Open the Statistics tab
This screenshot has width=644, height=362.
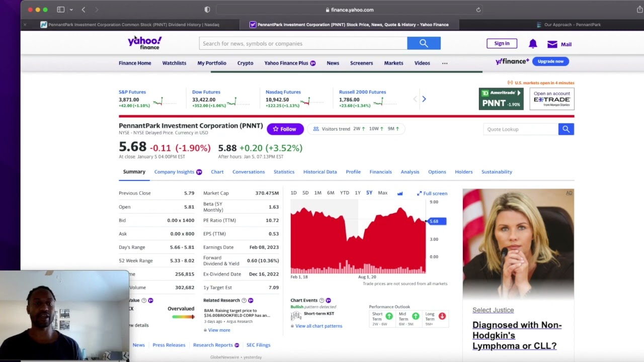tap(284, 172)
